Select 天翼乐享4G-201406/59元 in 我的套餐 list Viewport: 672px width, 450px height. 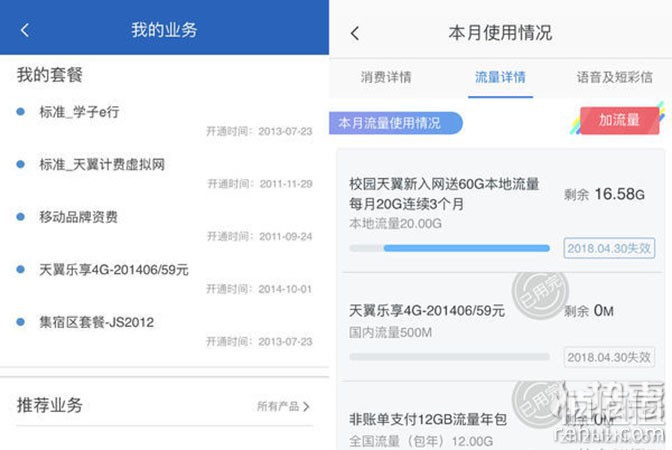point(114,270)
